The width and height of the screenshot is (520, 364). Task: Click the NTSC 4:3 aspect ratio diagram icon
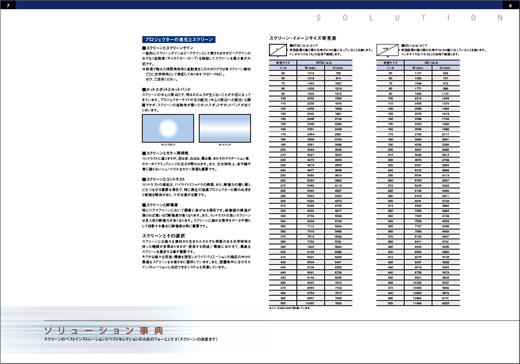278,50
